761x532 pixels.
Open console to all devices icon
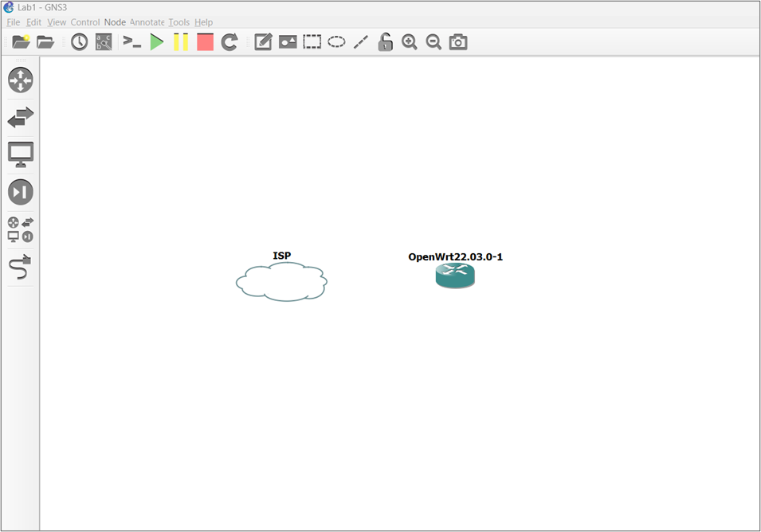pyautogui.click(x=131, y=42)
